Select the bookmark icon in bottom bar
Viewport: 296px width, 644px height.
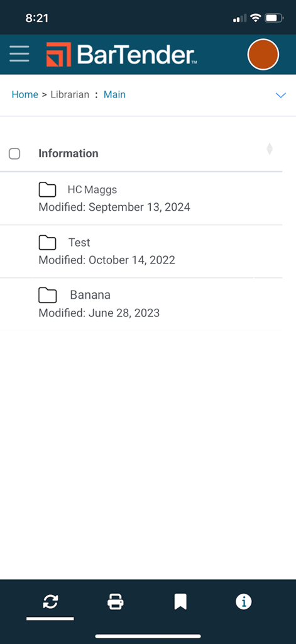[180, 602]
